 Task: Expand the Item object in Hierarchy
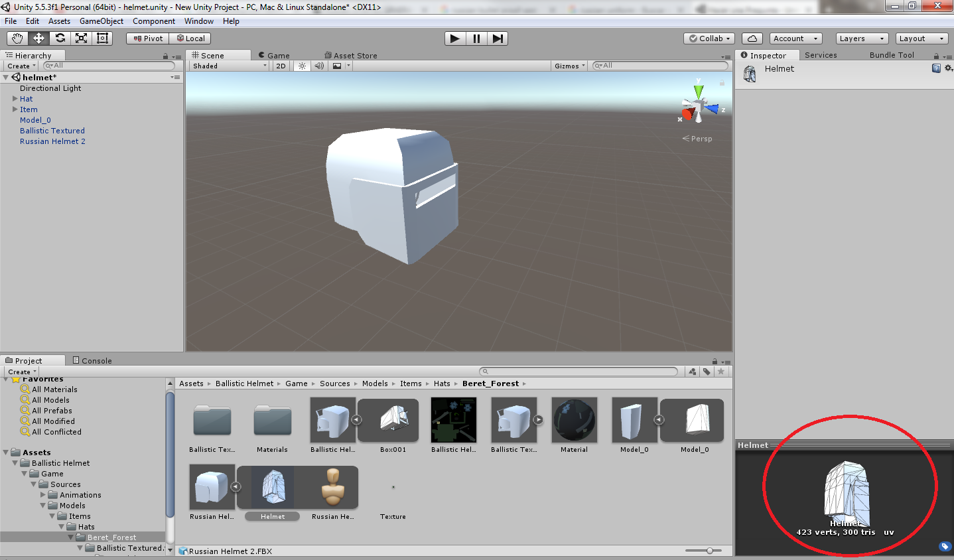15,109
